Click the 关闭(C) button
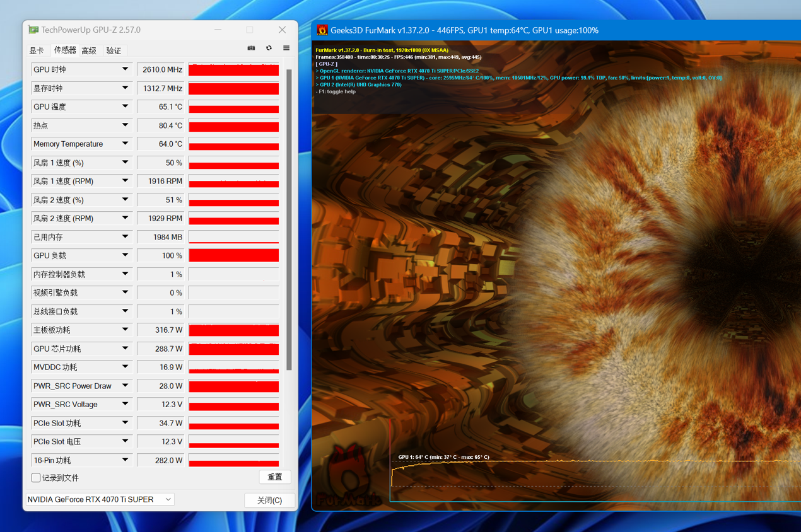 [x=269, y=500]
